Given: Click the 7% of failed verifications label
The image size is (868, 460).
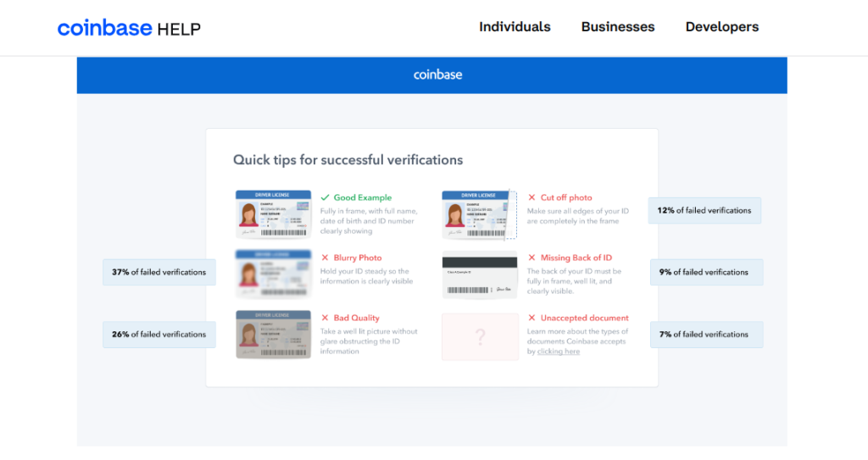Looking at the screenshot, I should pos(705,335).
